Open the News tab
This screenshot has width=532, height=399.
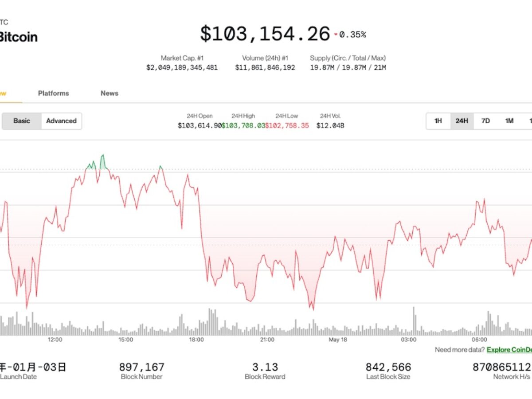pyautogui.click(x=110, y=93)
